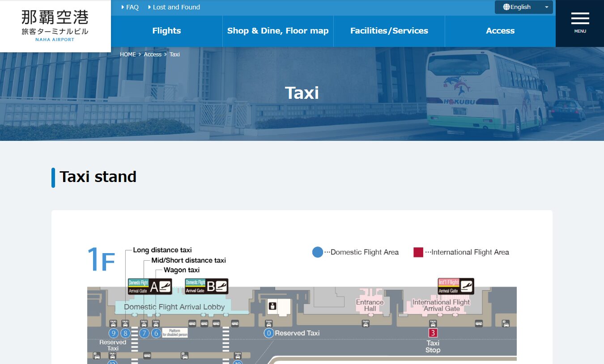Open the FAQ link
604x364 pixels.
[x=132, y=7]
